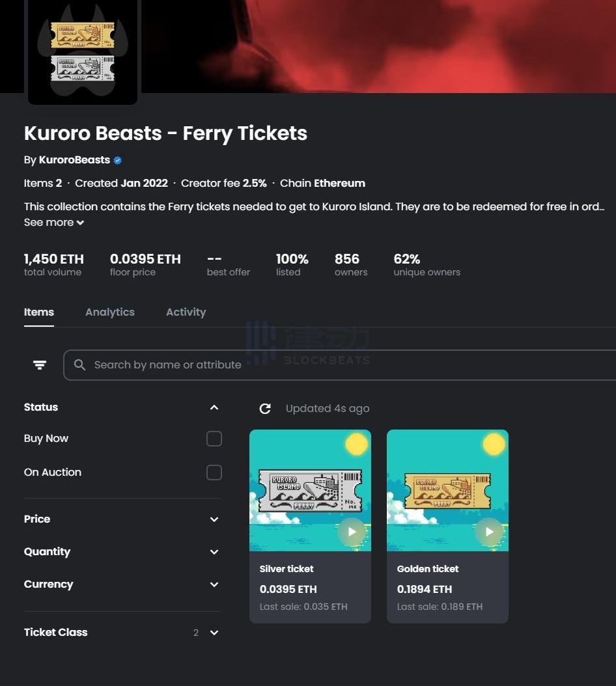Open the collection avatar with ferry tickets
The image size is (616, 686).
click(x=83, y=50)
